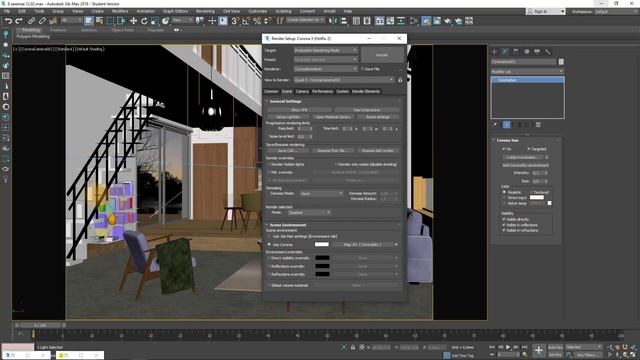Click the Pin Stack icon below modifier stack
Viewport: 640px width, 360px height.
coord(495,125)
